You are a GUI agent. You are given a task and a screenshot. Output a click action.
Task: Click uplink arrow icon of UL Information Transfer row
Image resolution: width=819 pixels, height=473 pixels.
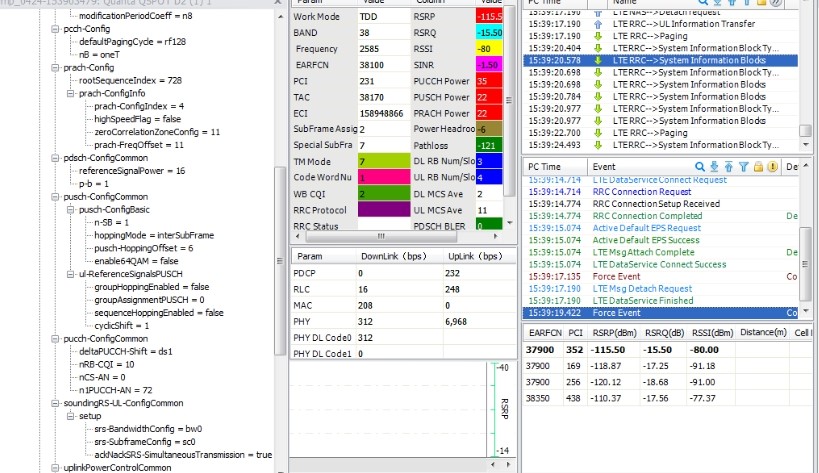pyautogui.click(x=598, y=24)
